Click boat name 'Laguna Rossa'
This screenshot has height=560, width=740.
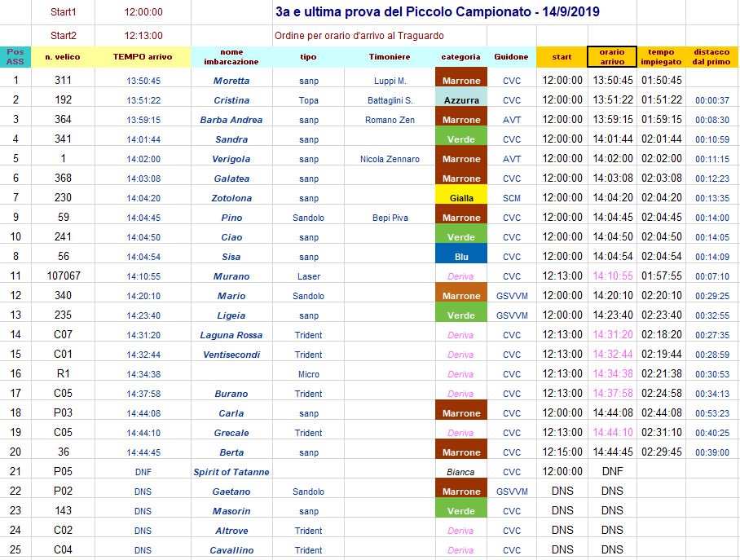click(231, 335)
